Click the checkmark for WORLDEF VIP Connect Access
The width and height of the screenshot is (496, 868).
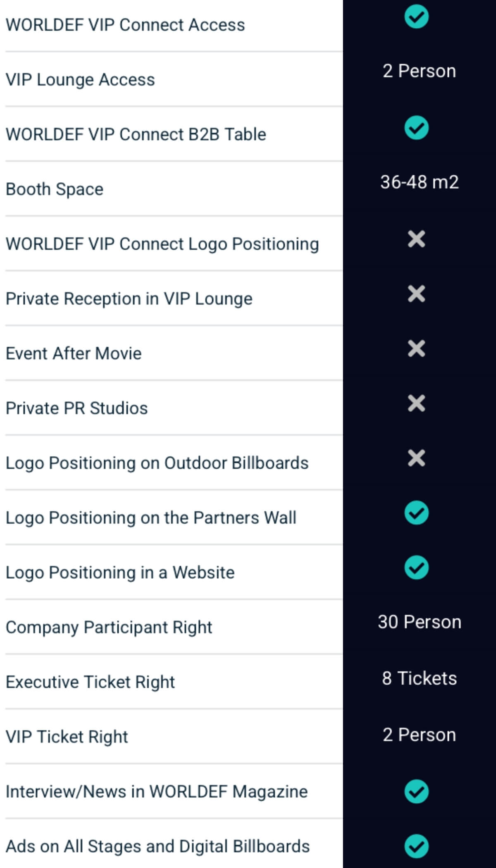pos(416,17)
